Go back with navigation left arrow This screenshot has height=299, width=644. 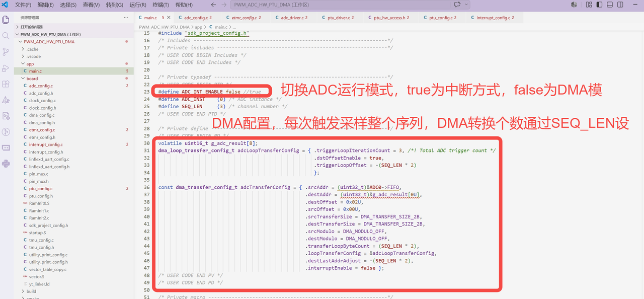213,5
